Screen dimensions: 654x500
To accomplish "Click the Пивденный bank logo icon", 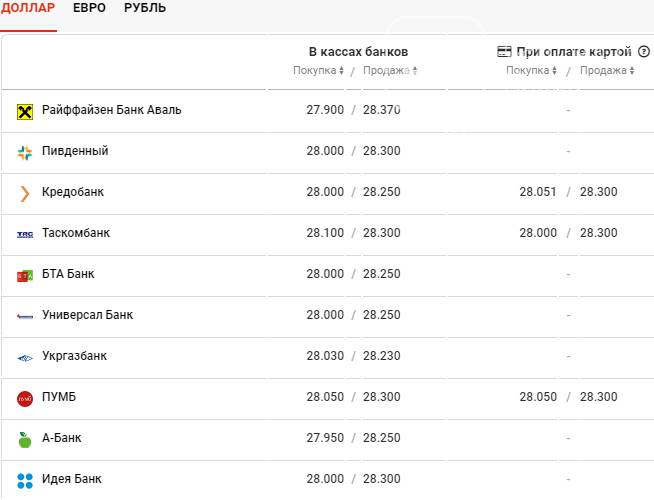I will tap(25, 153).
